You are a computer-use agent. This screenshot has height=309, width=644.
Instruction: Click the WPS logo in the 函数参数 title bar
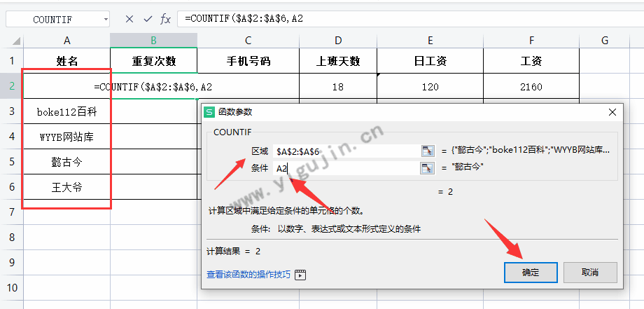(210, 112)
